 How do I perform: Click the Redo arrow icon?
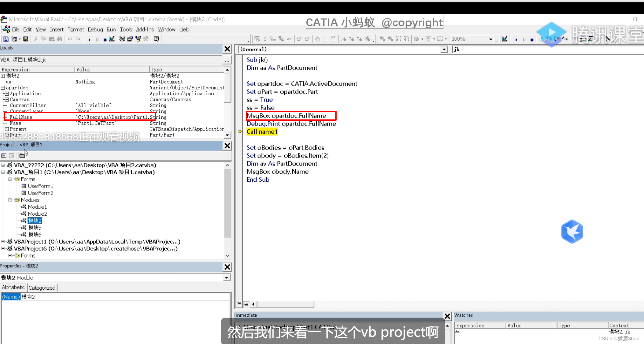coord(78,39)
